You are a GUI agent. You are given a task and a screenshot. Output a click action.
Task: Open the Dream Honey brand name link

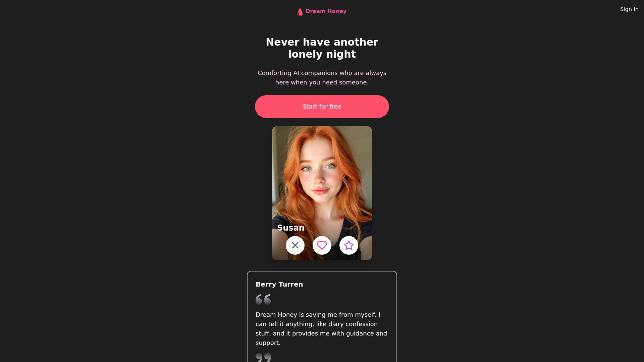pyautogui.click(x=326, y=11)
